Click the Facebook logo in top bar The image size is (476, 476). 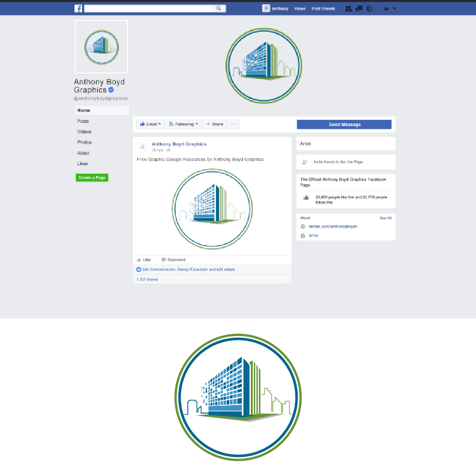(x=78, y=8)
